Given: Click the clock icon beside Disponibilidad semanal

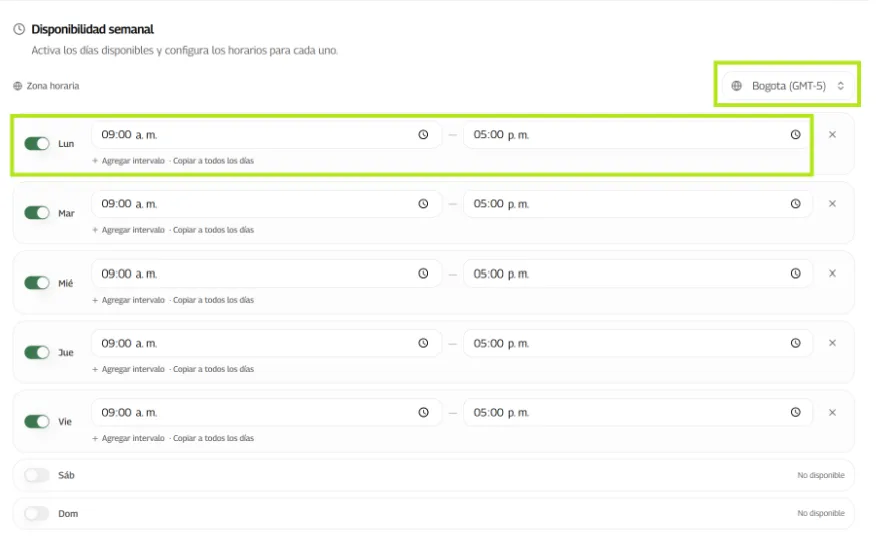Looking at the screenshot, I should tap(19, 29).
